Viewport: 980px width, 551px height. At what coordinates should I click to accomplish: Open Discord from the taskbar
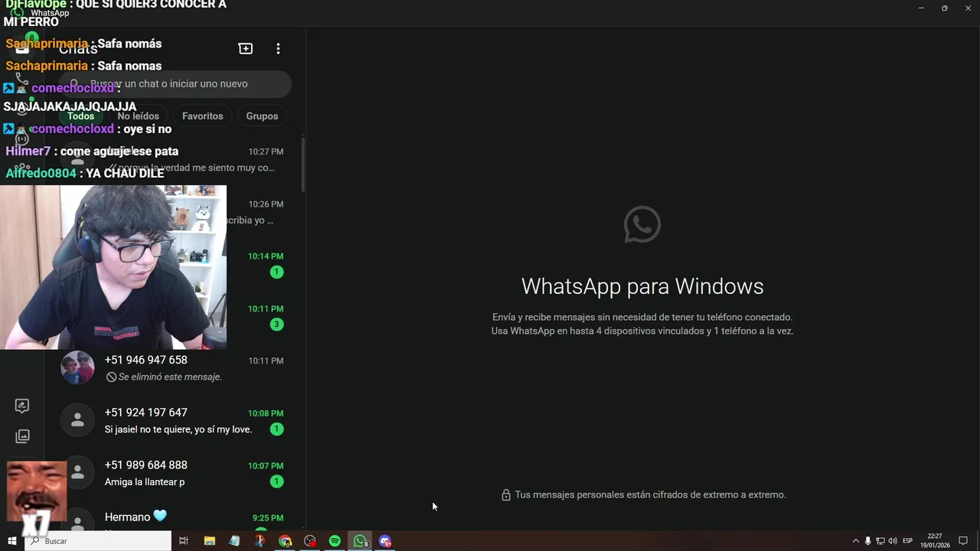click(385, 541)
